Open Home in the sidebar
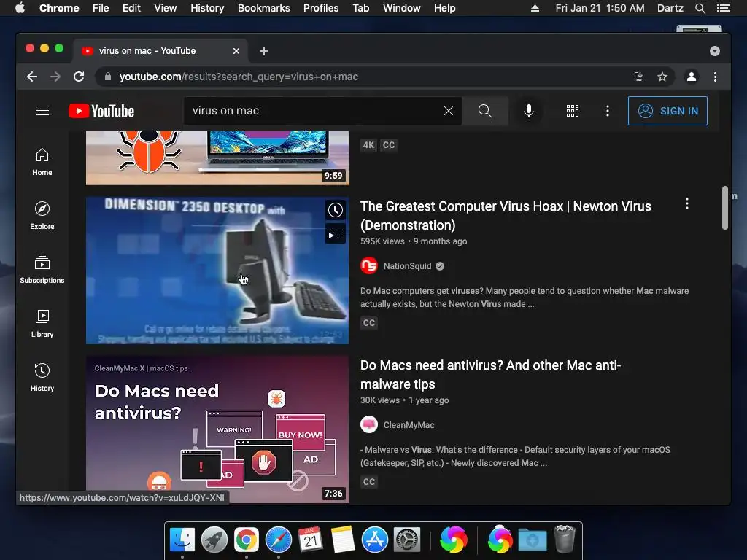This screenshot has height=560, width=747. [42, 162]
